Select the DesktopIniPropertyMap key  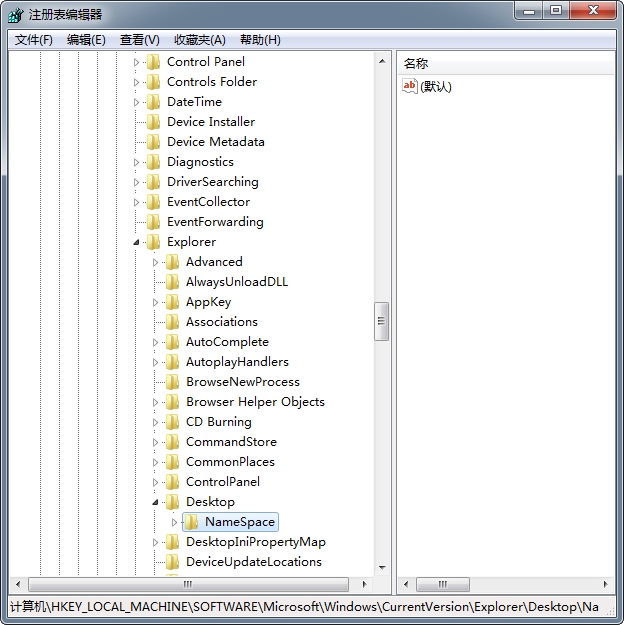coord(256,542)
